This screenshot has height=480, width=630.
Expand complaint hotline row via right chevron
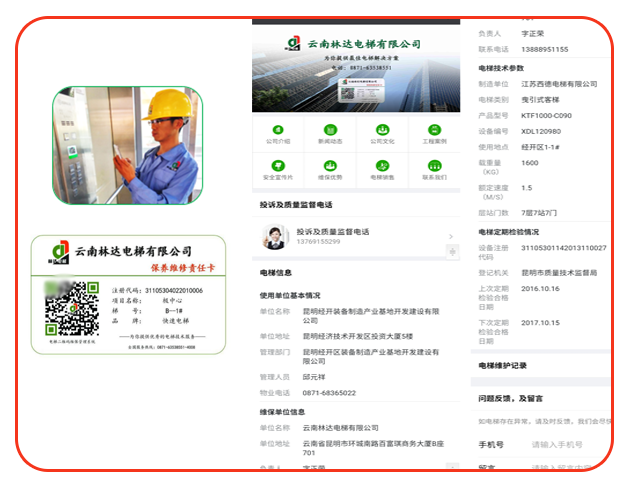[450, 236]
